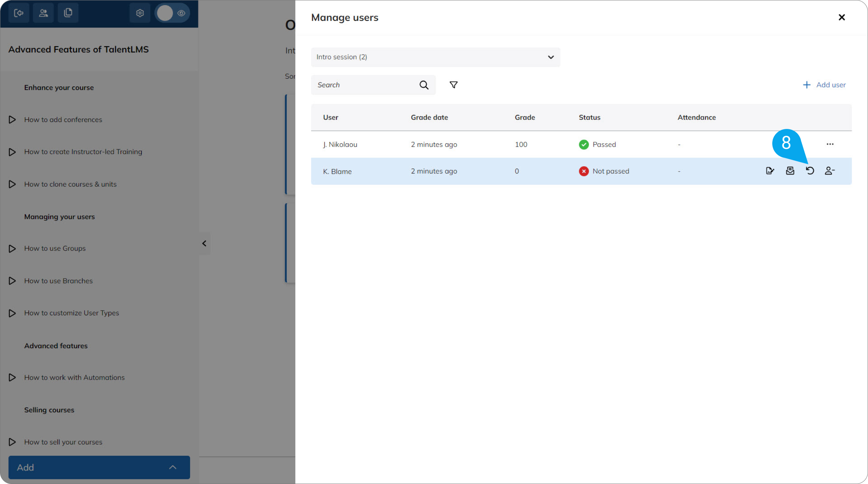Viewport: 868px width, 484px height.
Task: Open the Intro session (2) dropdown
Action: (436, 57)
